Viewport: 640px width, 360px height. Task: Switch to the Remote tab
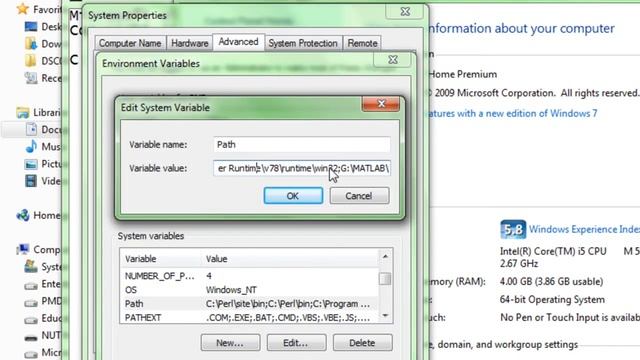(362, 43)
